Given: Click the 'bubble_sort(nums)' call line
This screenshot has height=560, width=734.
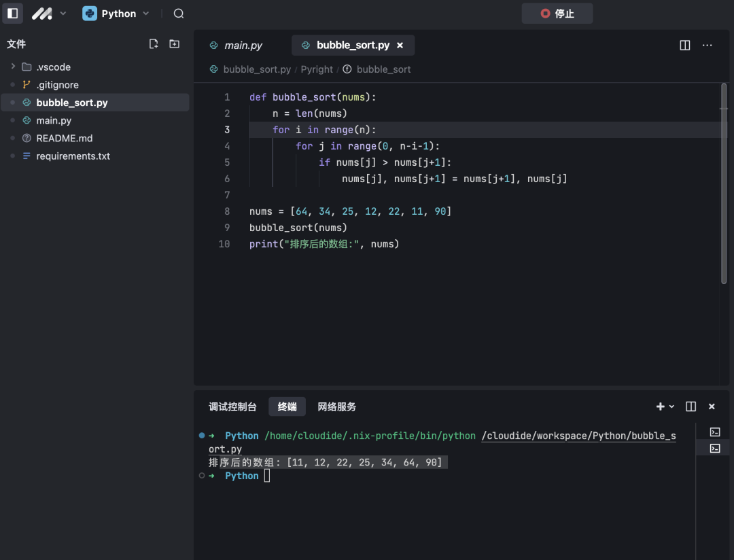Looking at the screenshot, I should pyautogui.click(x=298, y=228).
